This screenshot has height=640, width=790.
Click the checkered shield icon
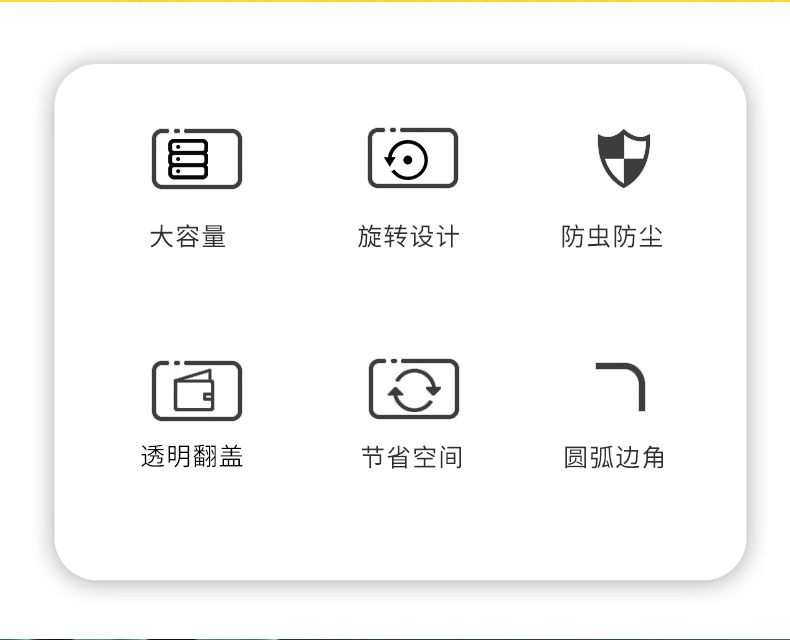(624, 158)
